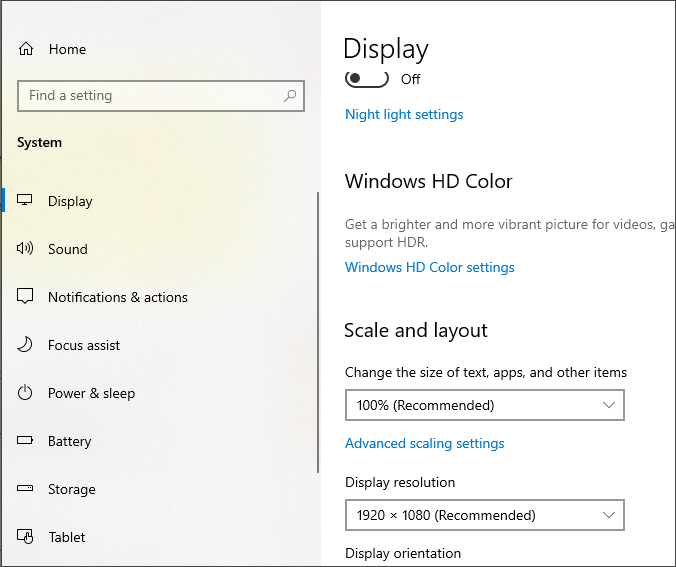
Task: Select the Battery icon in sidebar
Action: pos(26,441)
